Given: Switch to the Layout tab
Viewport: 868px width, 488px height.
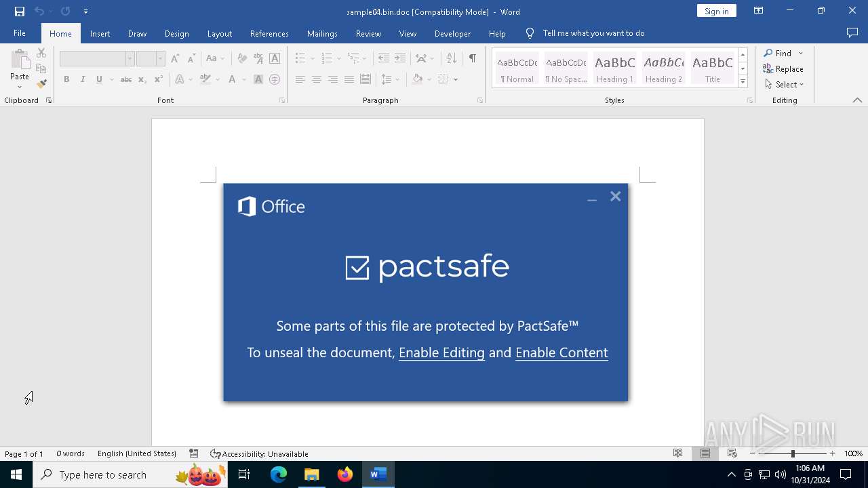Looking at the screenshot, I should 219,33.
